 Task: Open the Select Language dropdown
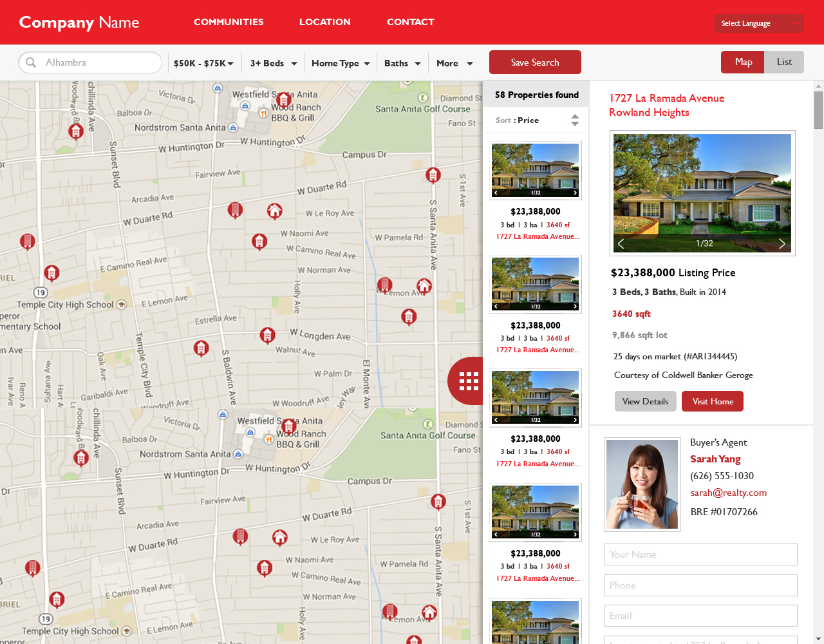(x=758, y=23)
